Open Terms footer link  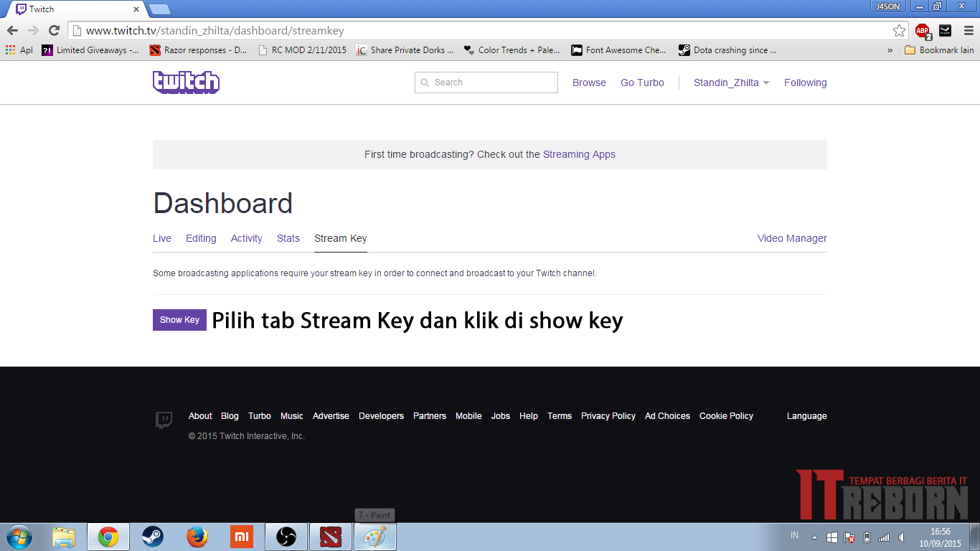coord(560,416)
